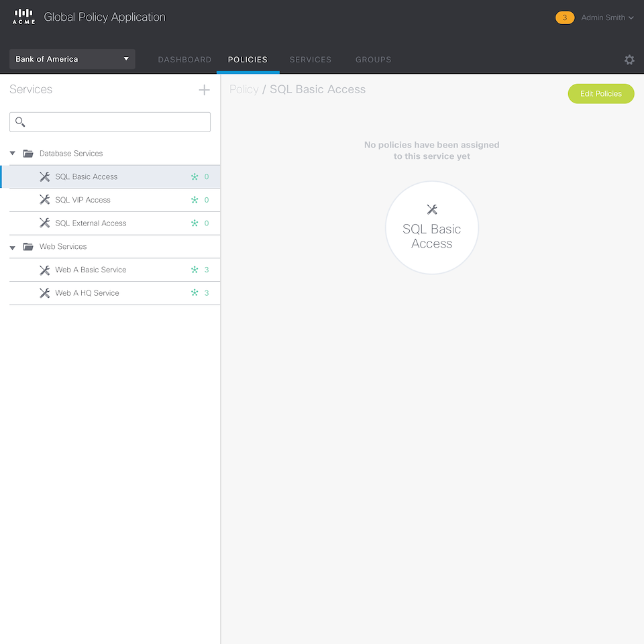The image size is (644, 644).
Task: Open the orange notifications badge
Action: (x=564, y=17)
